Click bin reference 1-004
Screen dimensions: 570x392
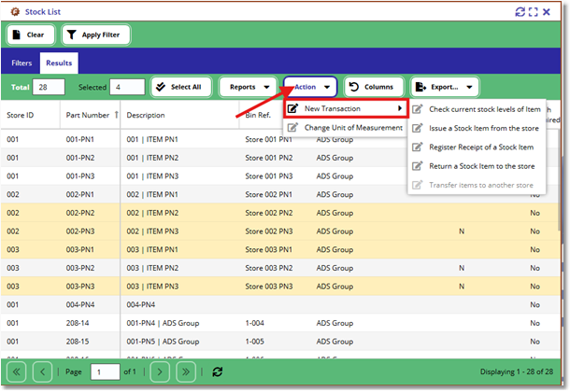pyautogui.click(x=254, y=323)
